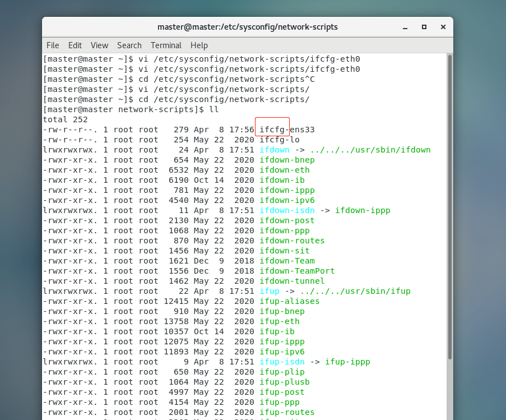The image size is (506, 420).
Task: Open the Help menu
Action: [199, 45]
